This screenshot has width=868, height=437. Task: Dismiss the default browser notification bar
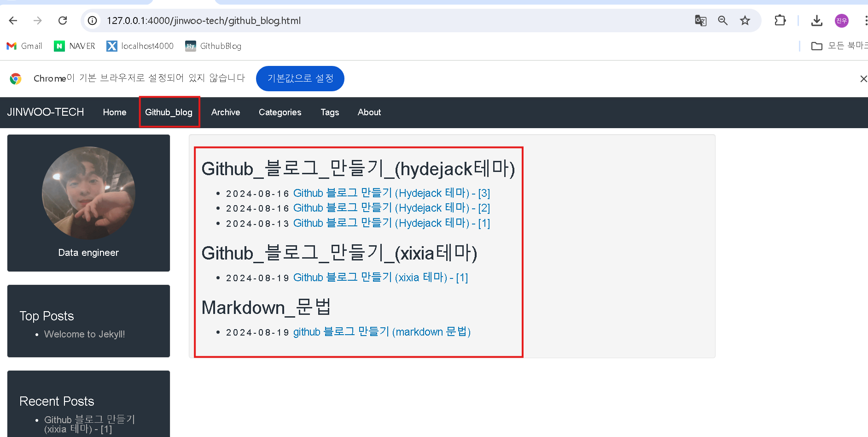pos(863,79)
